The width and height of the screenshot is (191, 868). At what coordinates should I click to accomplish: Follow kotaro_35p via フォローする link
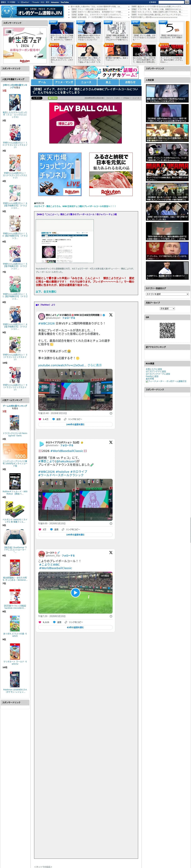68,556
